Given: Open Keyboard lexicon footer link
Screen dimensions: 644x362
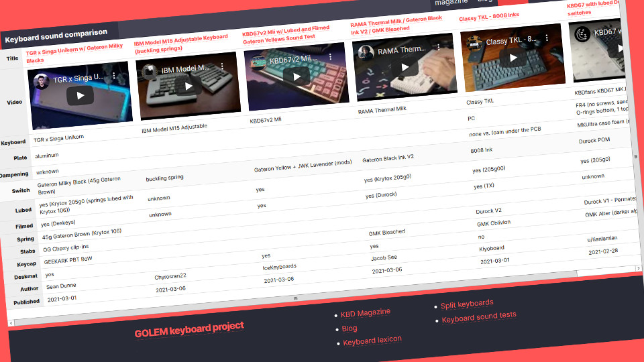Looking at the screenshot, I should click(372, 341).
